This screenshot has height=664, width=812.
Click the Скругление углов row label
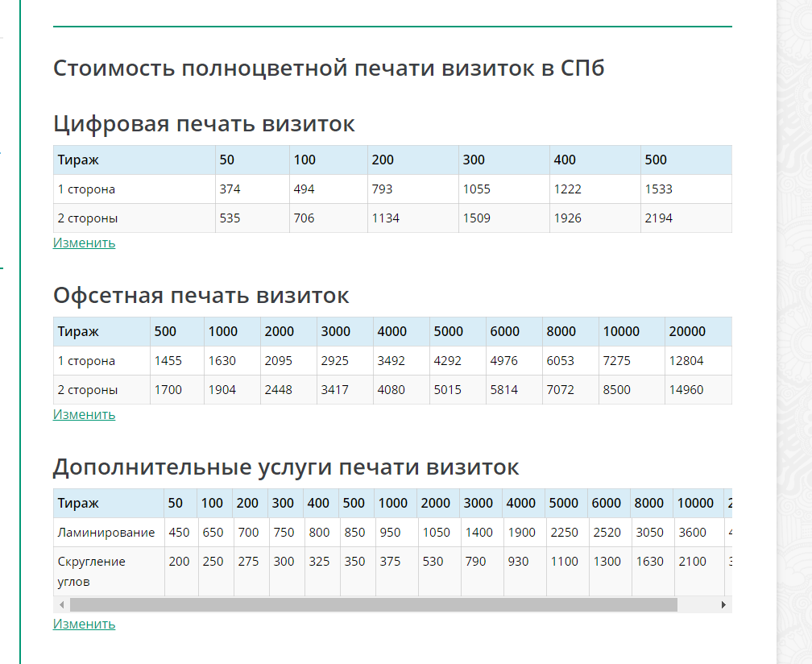(92, 571)
